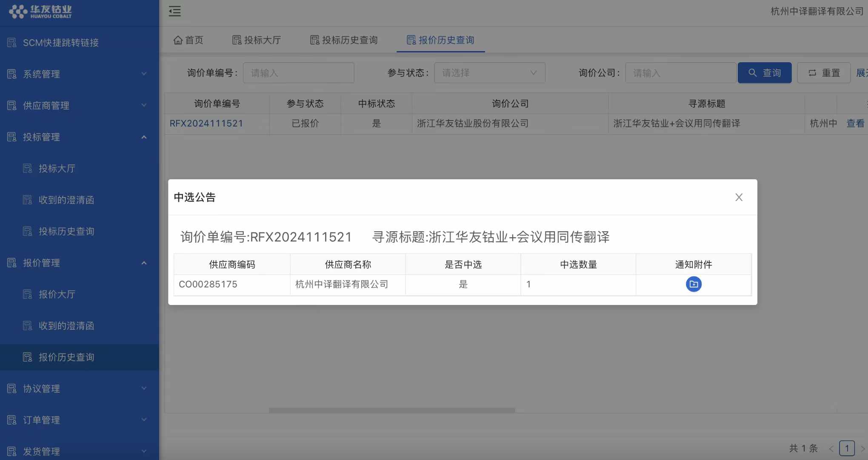Click the 查看 link in the row
The height and width of the screenshot is (460, 868).
[x=855, y=124]
